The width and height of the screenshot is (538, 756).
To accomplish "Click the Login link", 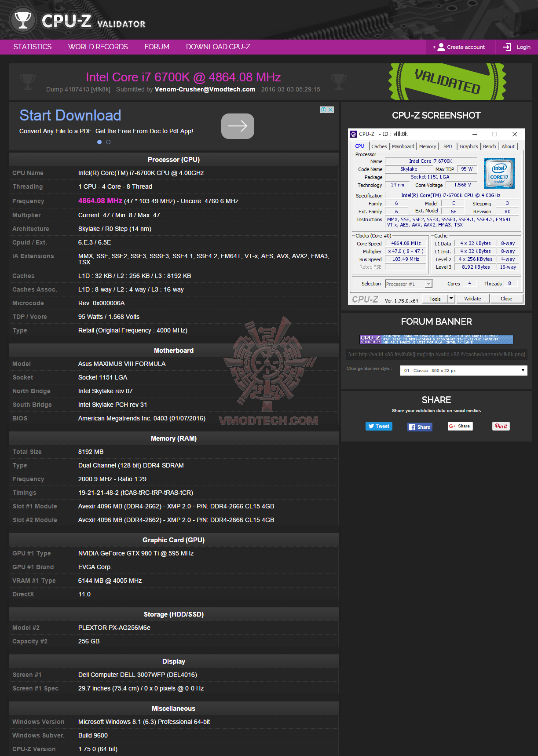I will pyautogui.click(x=523, y=47).
